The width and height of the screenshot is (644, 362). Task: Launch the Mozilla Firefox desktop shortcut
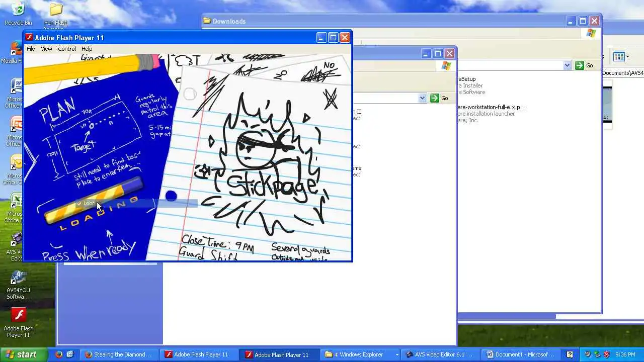pos(12,53)
